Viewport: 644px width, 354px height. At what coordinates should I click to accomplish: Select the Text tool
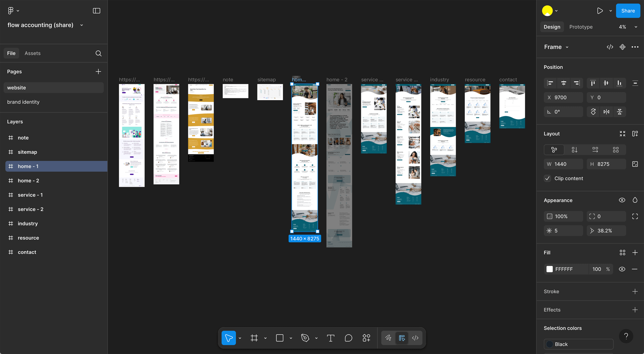click(x=330, y=338)
